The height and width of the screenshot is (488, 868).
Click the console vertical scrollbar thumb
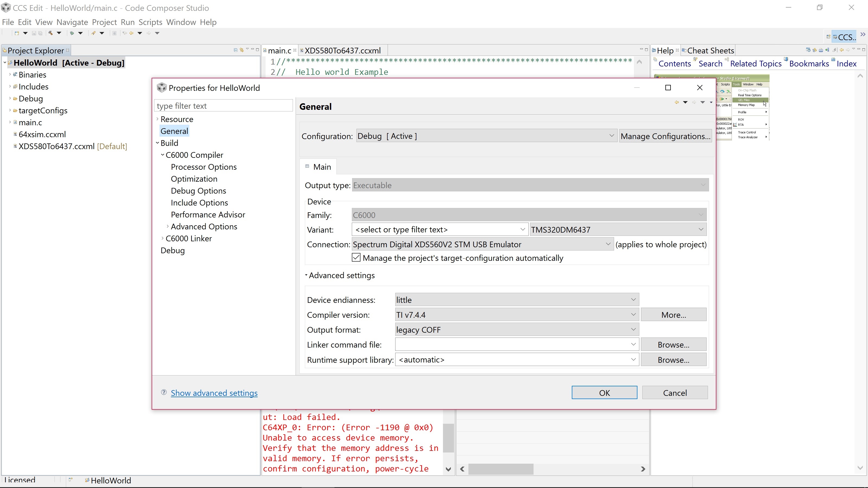point(448,438)
